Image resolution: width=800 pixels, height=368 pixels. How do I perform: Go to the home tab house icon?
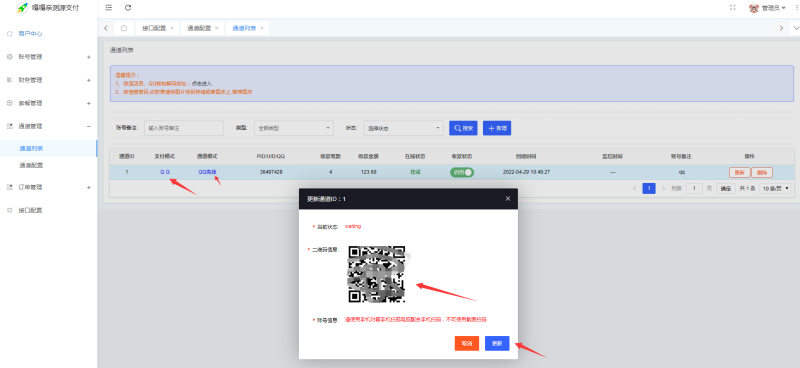[123, 28]
